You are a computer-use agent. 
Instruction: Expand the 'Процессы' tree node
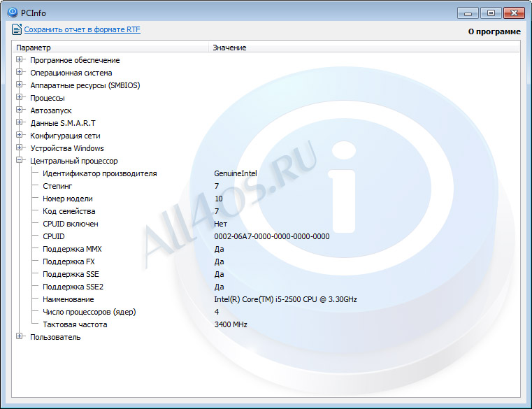tap(20, 97)
